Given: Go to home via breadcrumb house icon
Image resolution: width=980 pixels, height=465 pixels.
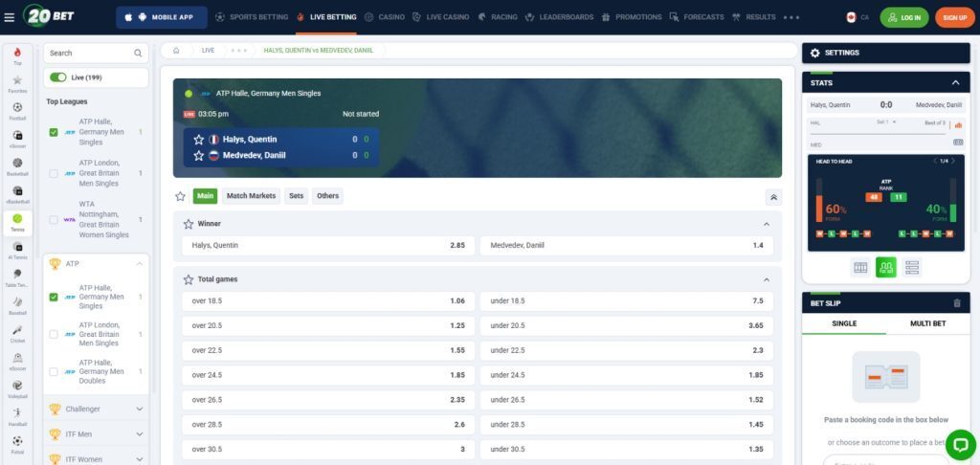Looking at the screenshot, I should [x=176, y=51].
